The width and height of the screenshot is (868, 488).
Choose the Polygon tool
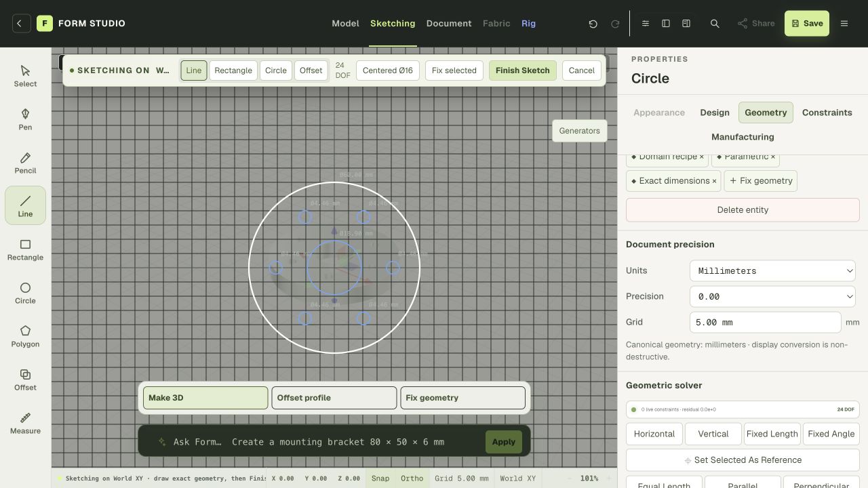25,335
